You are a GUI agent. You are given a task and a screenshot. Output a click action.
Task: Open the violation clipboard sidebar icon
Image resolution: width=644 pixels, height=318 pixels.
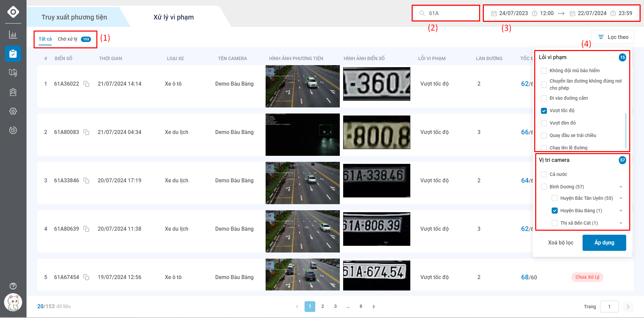coord(13,54)
